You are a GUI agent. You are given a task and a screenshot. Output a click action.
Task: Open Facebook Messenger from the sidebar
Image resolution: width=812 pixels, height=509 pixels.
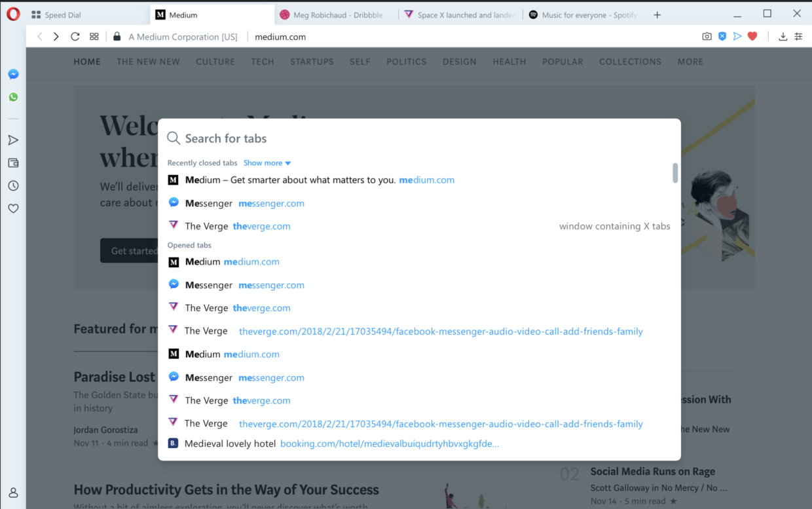coord(12,74)
